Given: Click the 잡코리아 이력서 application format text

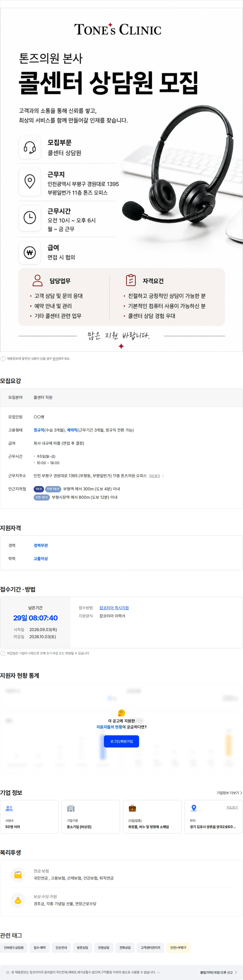Looking at the screenshot, I should tap(112, 616).
